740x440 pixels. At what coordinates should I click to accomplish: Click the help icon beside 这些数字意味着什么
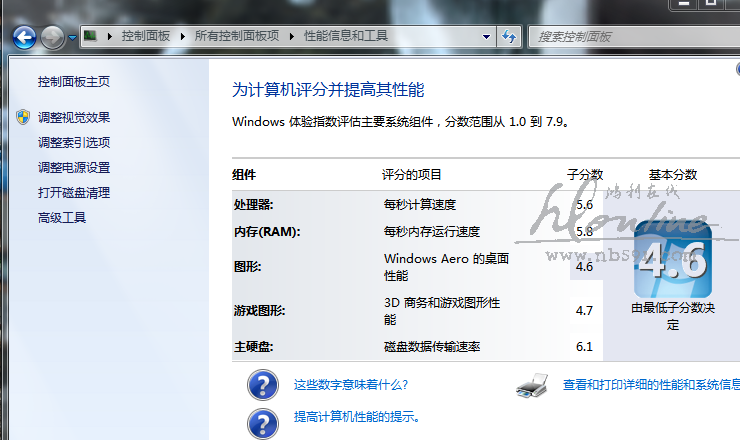(262, 385)
